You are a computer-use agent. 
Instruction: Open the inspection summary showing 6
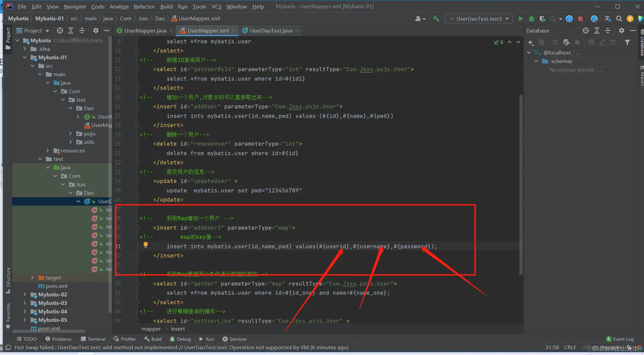click(x=498, y=42)
